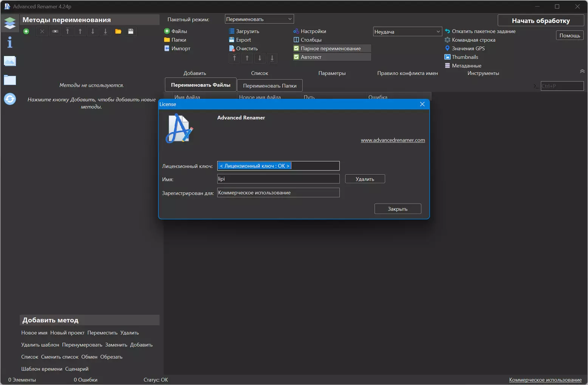Open the light-blue folder sidebar icon

[x=10, y=80]
